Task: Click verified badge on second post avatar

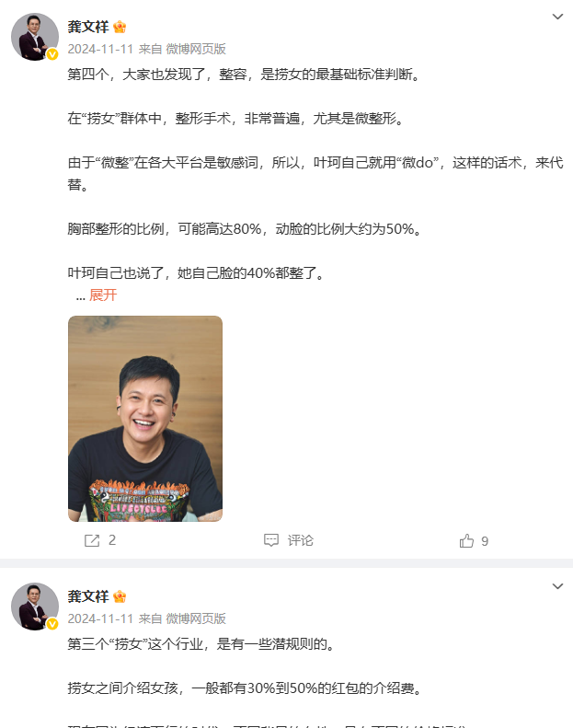Action: pos(52,624)
